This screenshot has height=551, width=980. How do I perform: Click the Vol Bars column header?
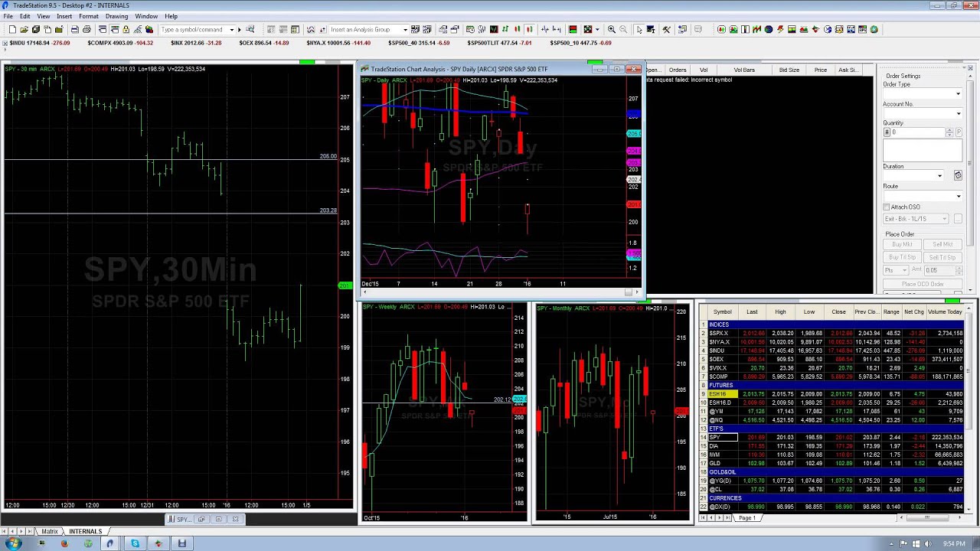[x=744, y=70]
